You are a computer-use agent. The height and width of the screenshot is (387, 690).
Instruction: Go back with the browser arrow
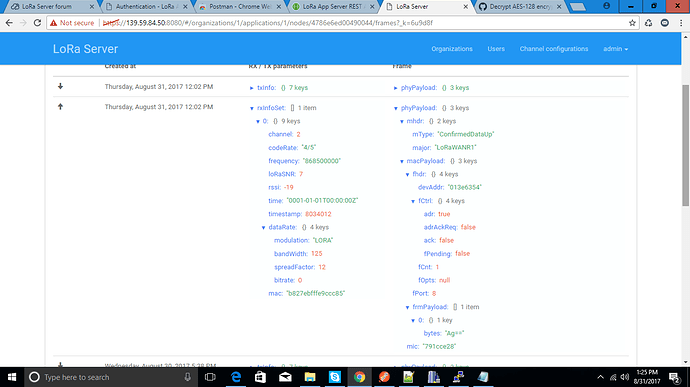pos(9,23)
